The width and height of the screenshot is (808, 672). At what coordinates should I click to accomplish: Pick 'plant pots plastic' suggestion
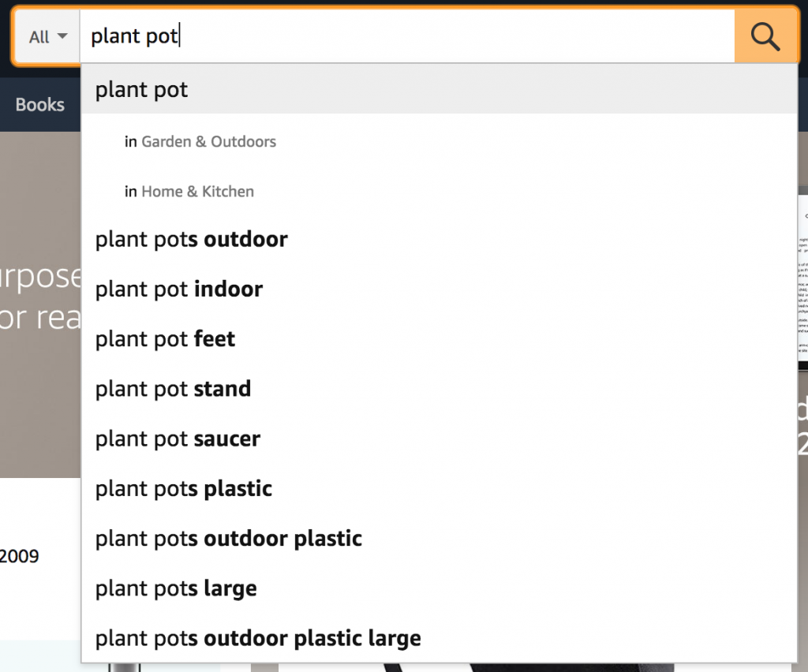[x=184, y=489]
